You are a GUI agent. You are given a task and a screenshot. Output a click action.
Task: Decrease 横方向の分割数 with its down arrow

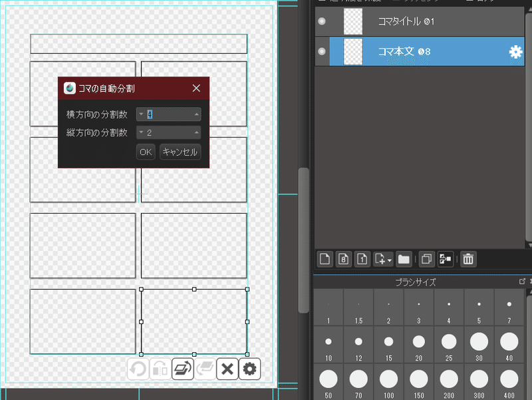pyautogui.click(x=141, y=114)
